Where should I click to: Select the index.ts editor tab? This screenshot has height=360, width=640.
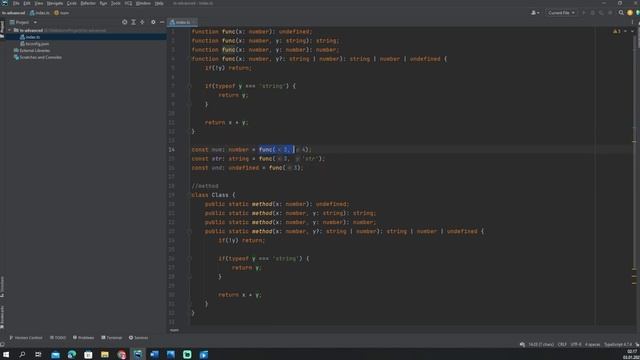[182, 22]
